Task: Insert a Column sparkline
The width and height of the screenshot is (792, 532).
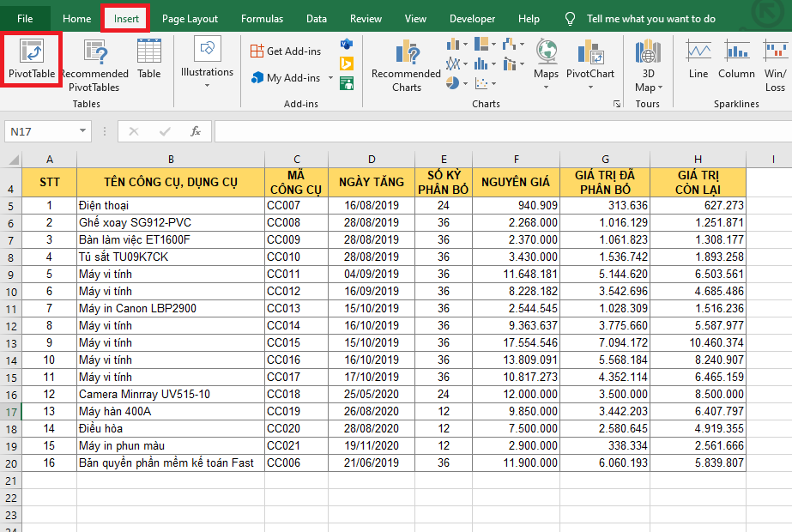Action: click(736, 58)
